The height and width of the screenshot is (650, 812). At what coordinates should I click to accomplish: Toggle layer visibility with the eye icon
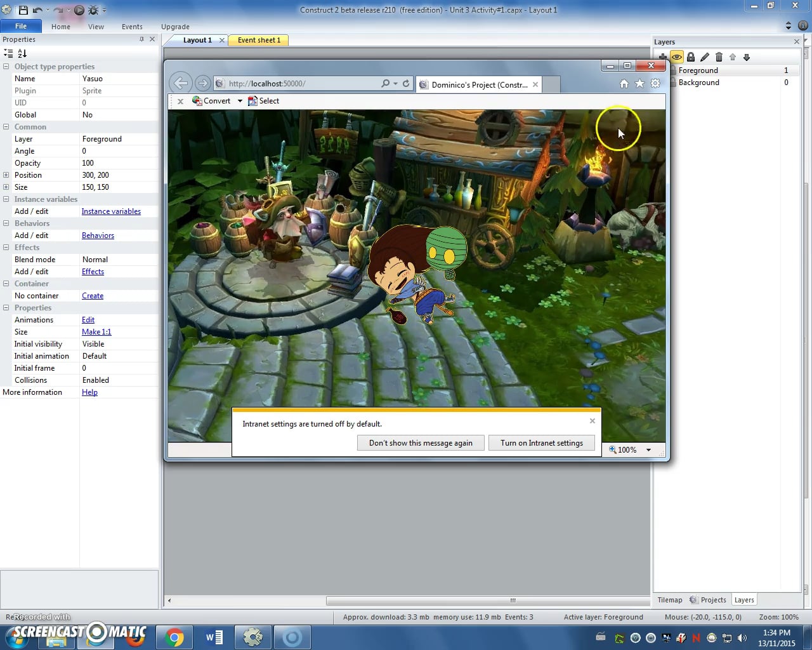point(677,57)
